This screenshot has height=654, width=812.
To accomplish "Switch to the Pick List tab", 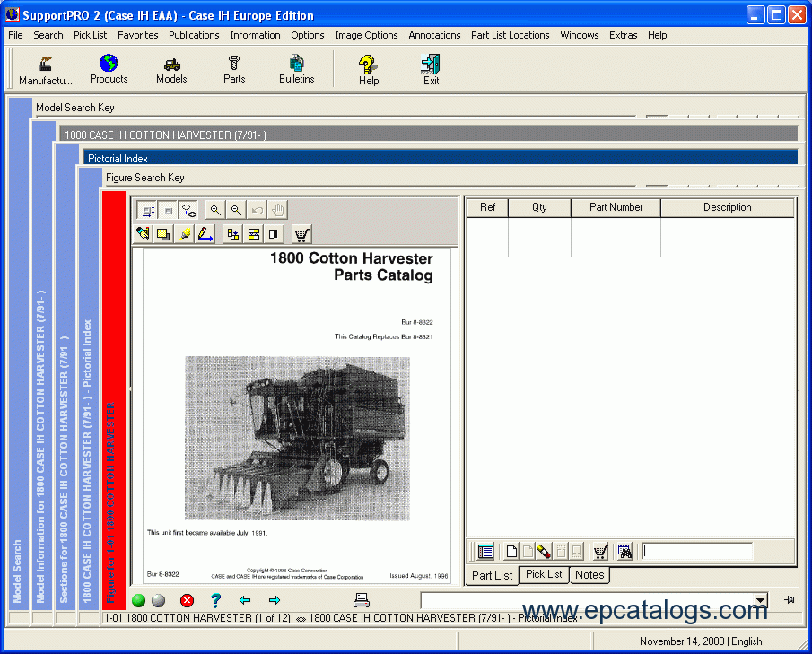I will 544,574.
